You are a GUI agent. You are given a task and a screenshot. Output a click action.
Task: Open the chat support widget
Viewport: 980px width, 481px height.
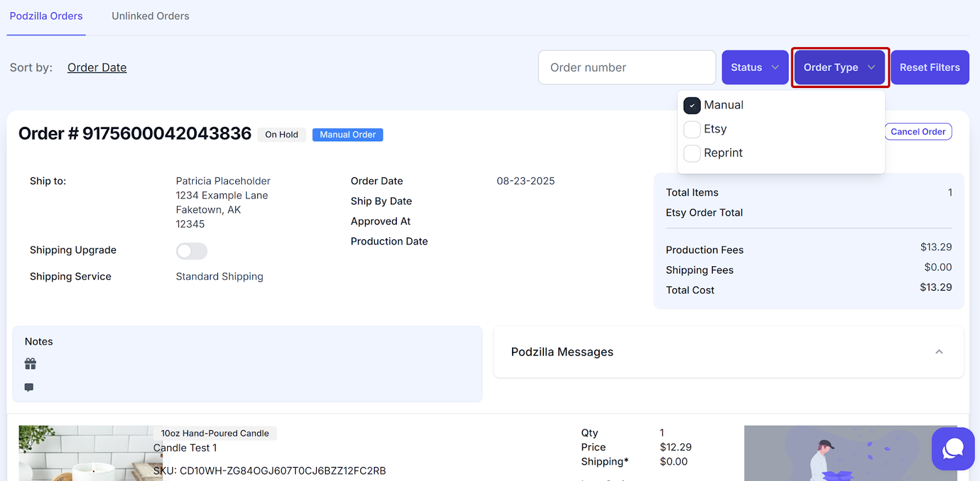(952, 449)
